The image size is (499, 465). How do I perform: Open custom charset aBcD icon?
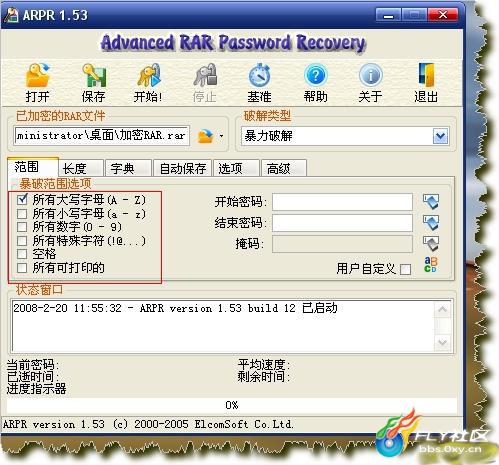(430, 264)
